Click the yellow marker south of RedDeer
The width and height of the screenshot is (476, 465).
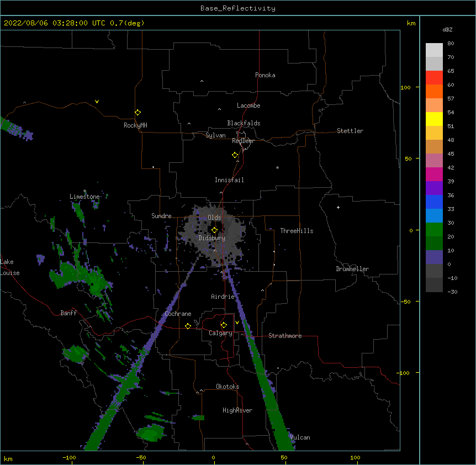[235, 155]
